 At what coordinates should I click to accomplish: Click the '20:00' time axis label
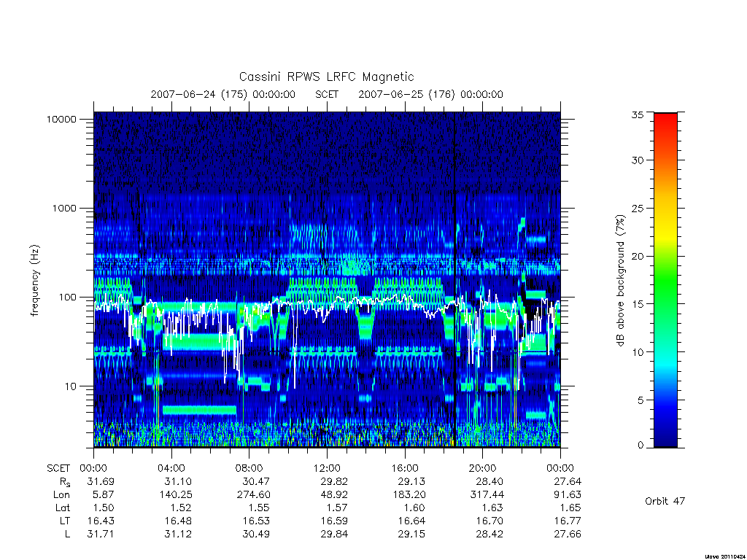pos(483,468)
